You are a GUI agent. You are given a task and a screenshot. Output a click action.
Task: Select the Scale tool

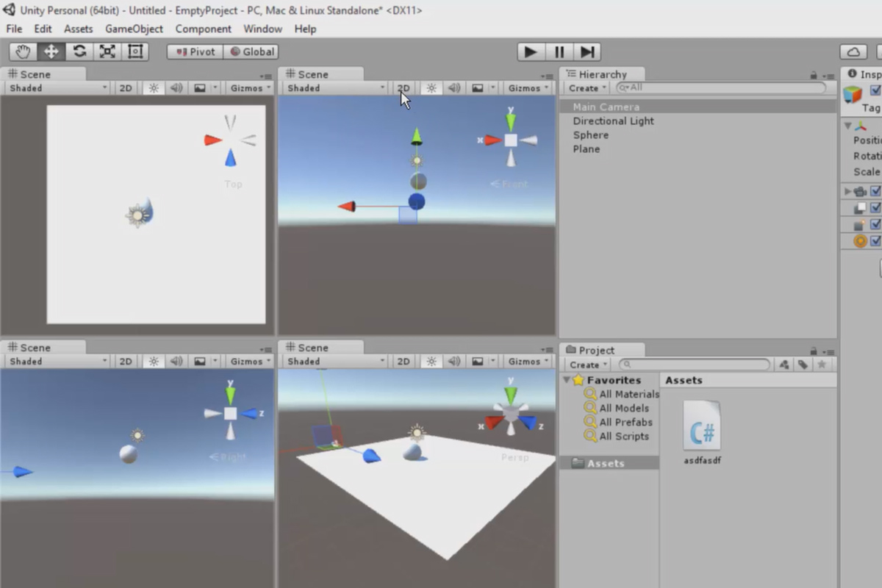(x=106, y=51)
